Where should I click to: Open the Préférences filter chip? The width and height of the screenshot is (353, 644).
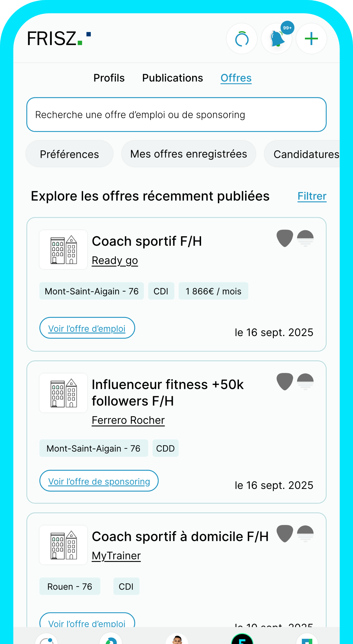[69, 154]
